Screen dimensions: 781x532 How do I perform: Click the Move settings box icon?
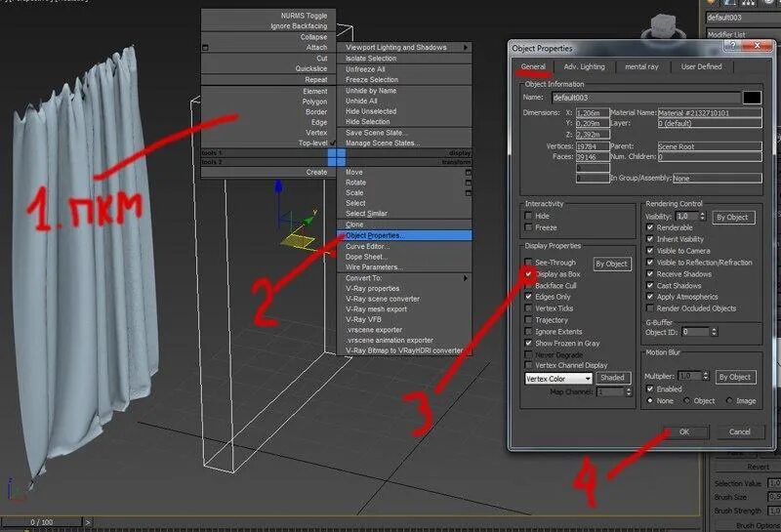469,173
